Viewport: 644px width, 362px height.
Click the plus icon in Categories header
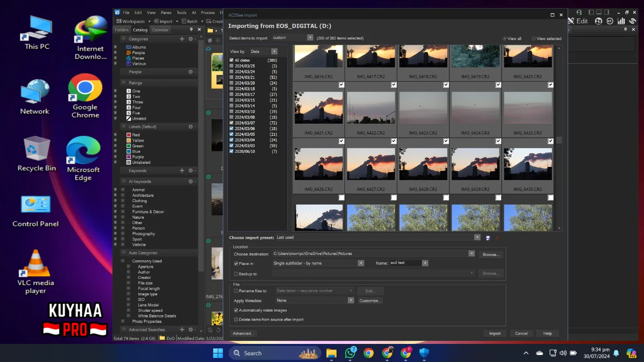(182, 39)
